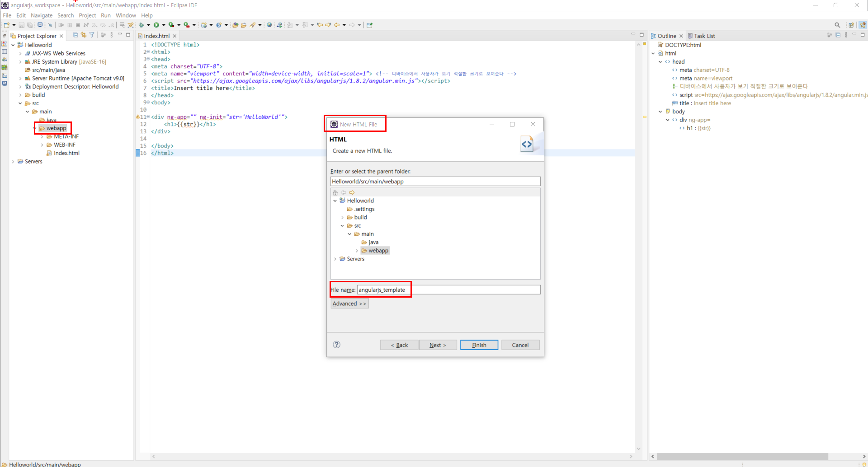Expand build folder in dialog tree
868x467 pixels.
pyautogui.click(x=342, y=217)
